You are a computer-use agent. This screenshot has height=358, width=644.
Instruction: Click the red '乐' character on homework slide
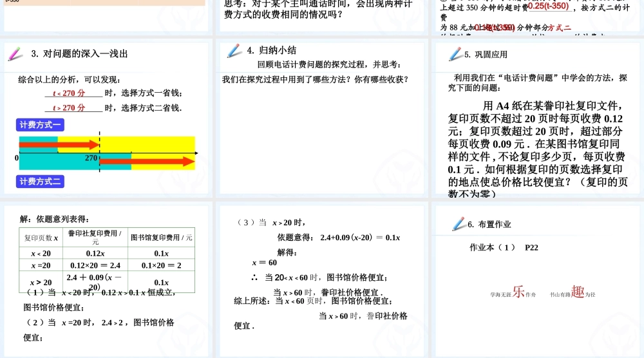point(518,292)
